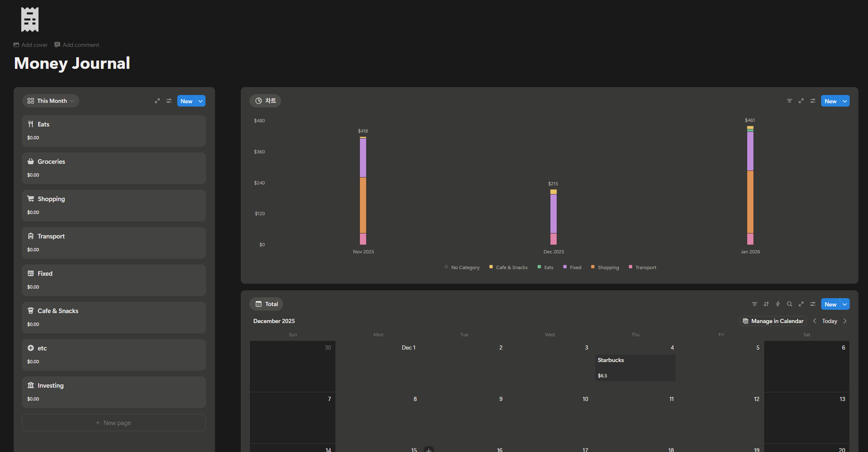Create a new entry in chart panel

tap(830, 101)
